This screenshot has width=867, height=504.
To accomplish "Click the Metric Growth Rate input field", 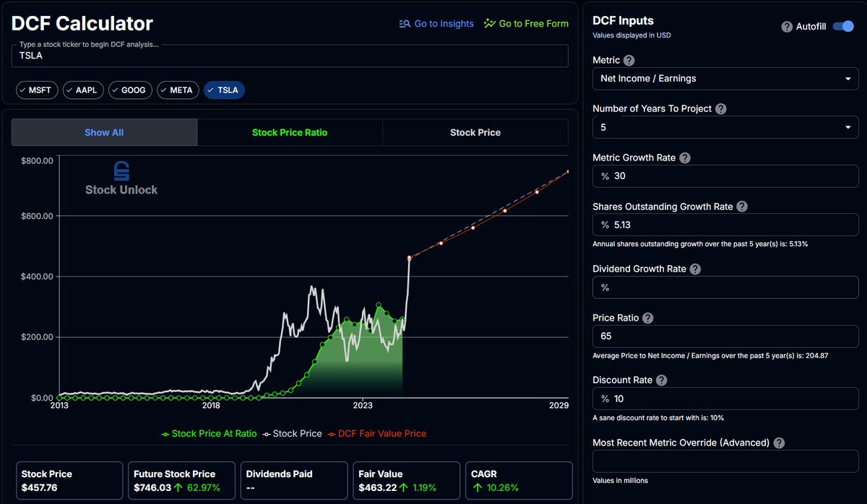I will pyautogui.click(x=725, y=176).
